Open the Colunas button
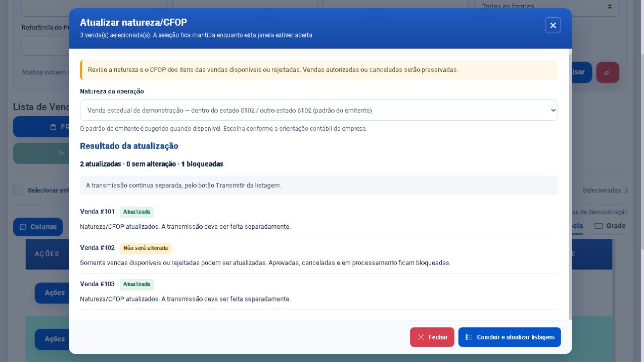 [x=38, y=227]
